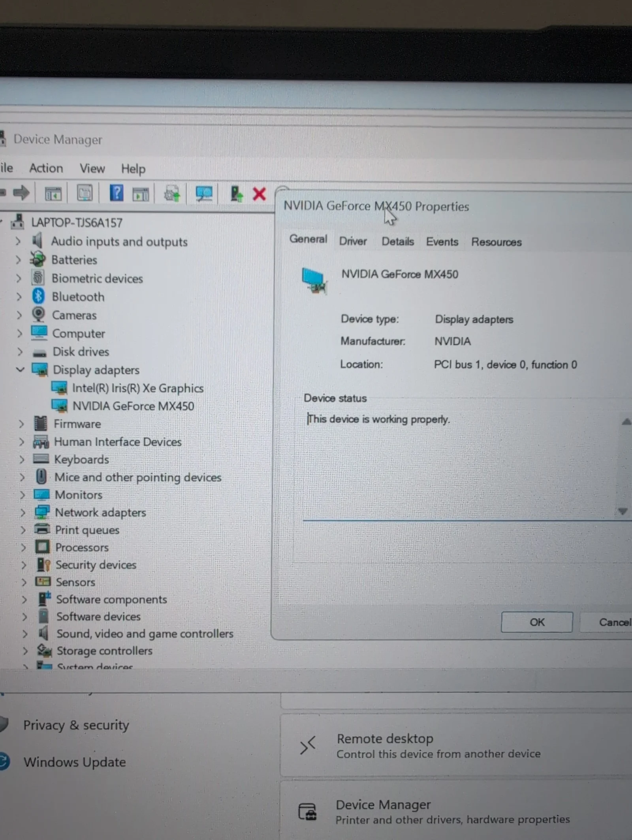
Task: Click the Network adapters icon
Action: tap(42, 512)
